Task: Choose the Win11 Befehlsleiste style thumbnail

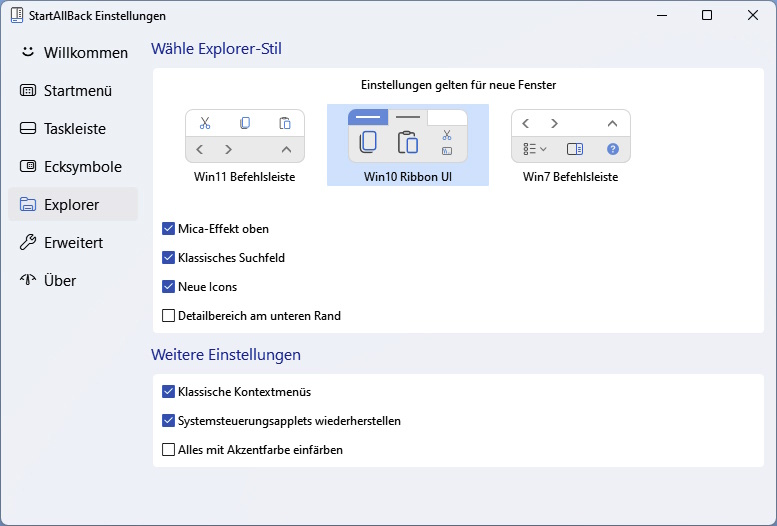Action: 245,136
